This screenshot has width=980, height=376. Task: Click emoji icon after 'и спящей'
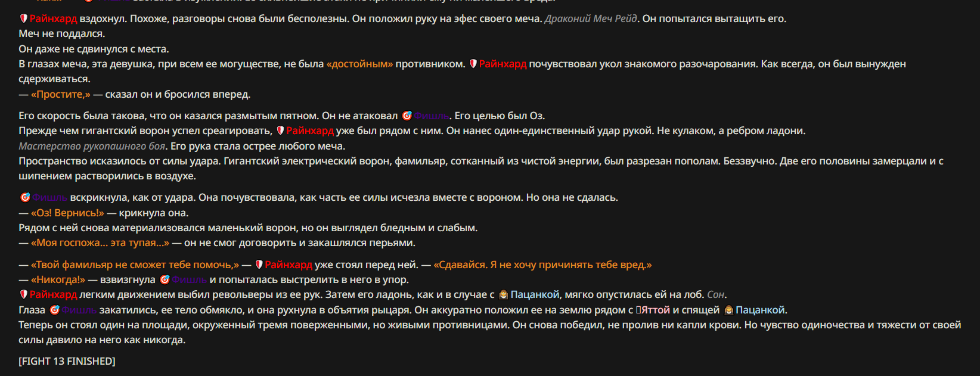pyautogui.click(x=728, y=310)
